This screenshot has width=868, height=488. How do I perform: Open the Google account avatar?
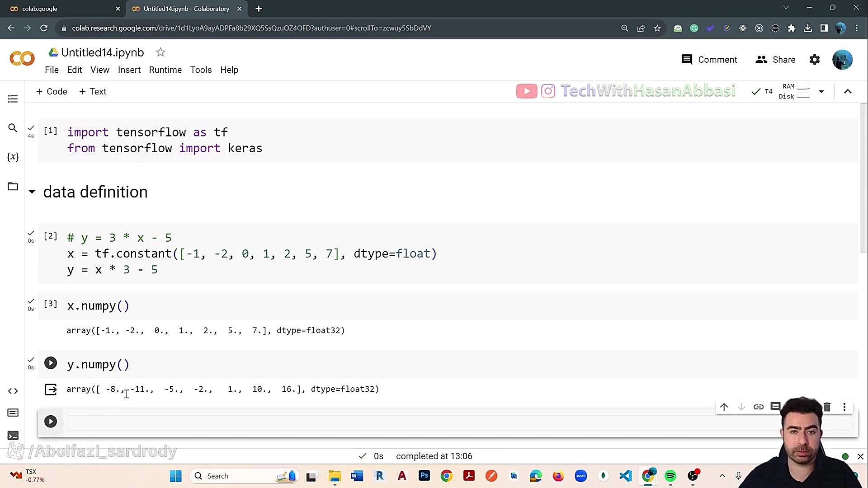[x=842, y=60]
